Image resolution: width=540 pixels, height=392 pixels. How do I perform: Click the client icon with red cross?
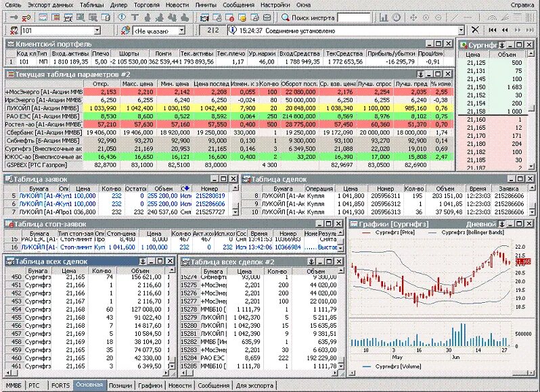(x=14, y=30)
